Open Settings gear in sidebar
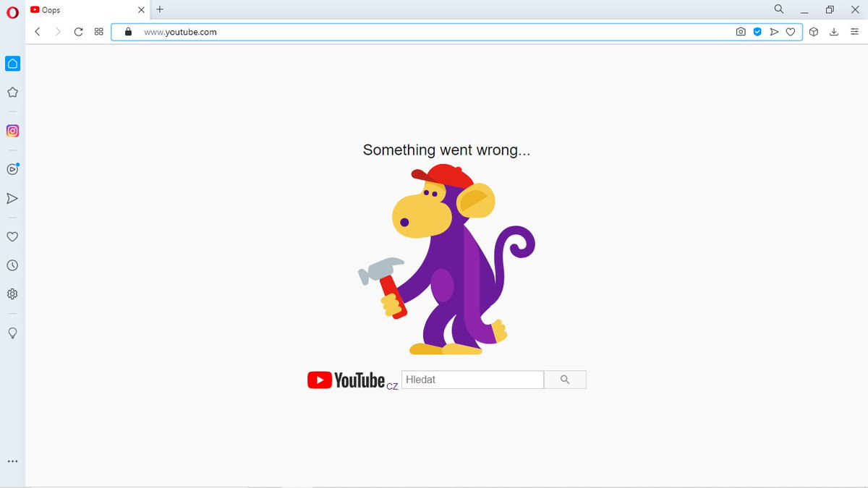This screenshot has height=488, width=868. [12, 294]
